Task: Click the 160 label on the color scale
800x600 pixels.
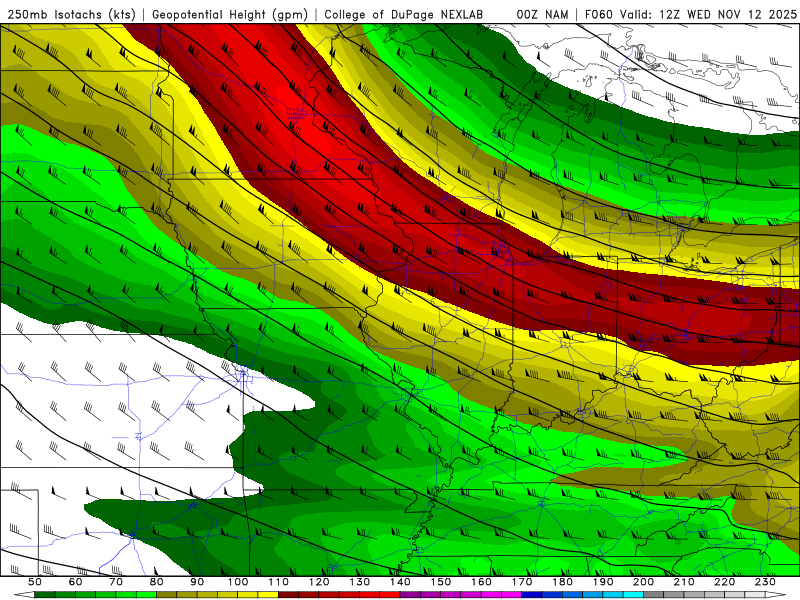Action: click(x=481, y=582)
